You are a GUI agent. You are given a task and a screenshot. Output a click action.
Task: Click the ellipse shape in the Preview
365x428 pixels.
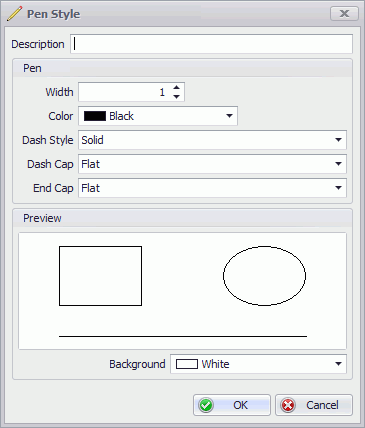(x=264, y=276)
